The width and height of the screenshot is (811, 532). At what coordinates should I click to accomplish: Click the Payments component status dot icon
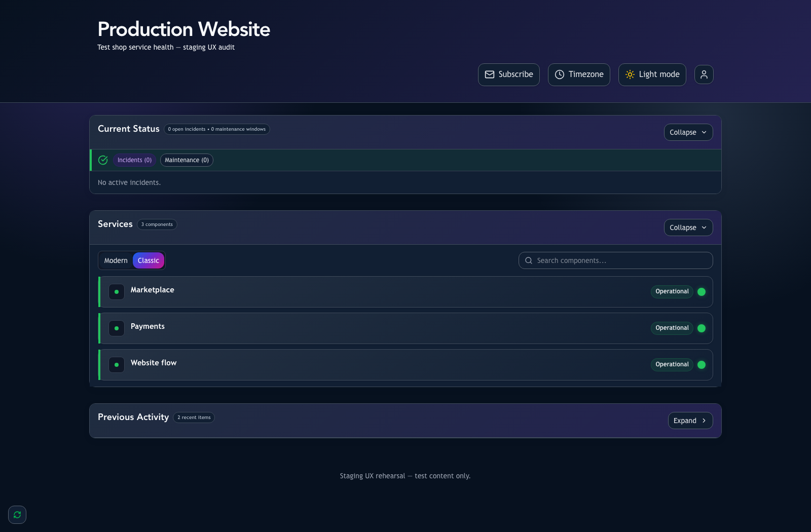[117, 328]
